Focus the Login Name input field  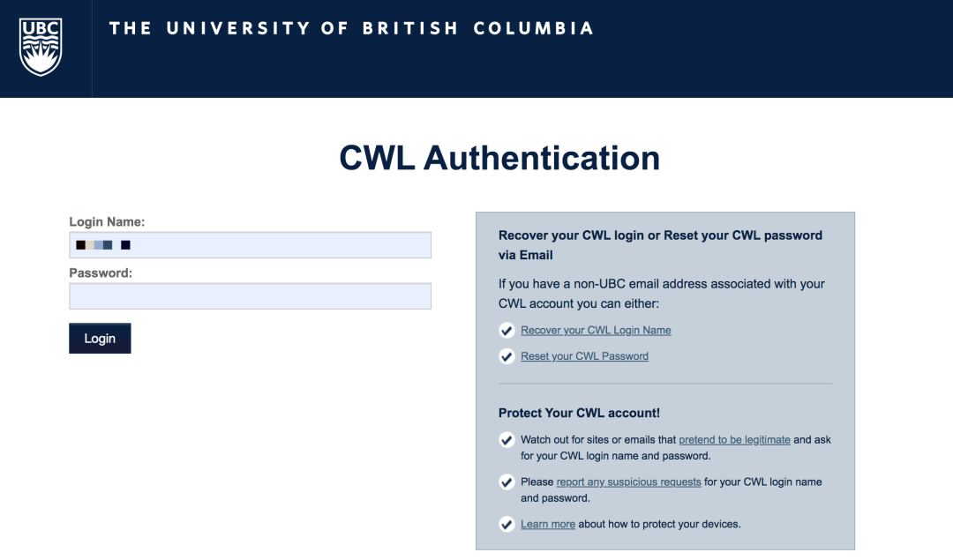250,245
